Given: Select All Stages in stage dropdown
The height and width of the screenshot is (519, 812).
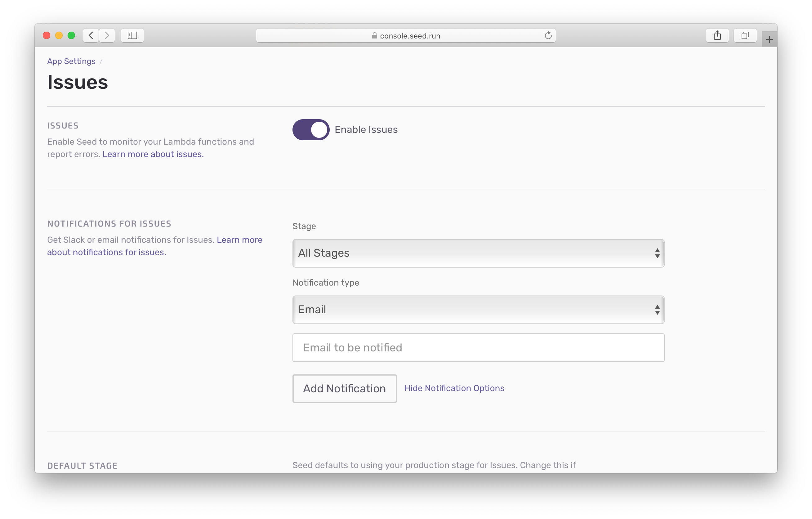Looking at the screenshot, I should click(478, 253).
